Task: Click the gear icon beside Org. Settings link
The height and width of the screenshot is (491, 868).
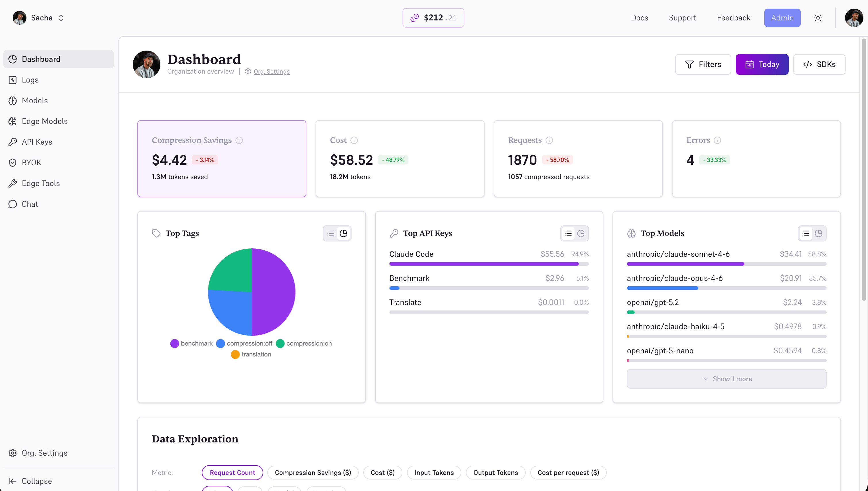Action: [248, 72]
